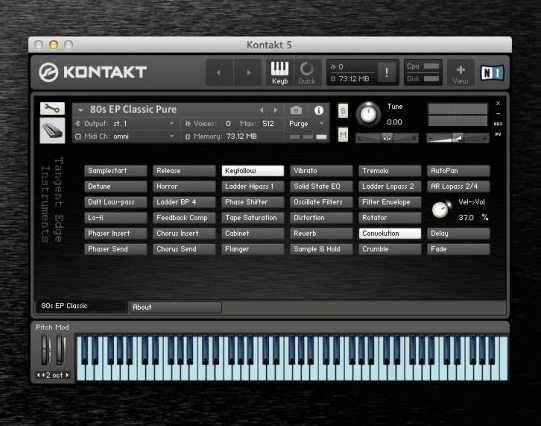Enable AR Lopass 2/4 filter
This screenshot has height=426, width=541.
pyautogui.click(x=458, y=187)
